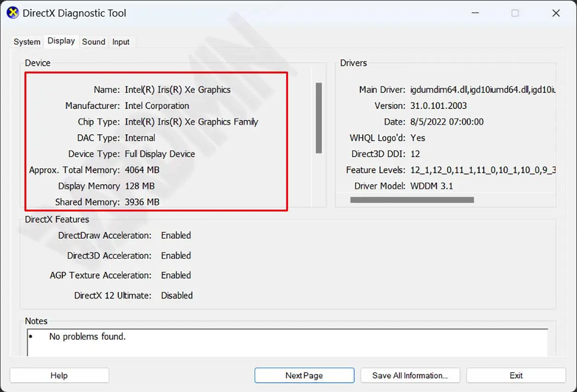Click the DirectX Diagnostic Tool title bar icon
Screen dimensions: 577x392
[12, 13]
